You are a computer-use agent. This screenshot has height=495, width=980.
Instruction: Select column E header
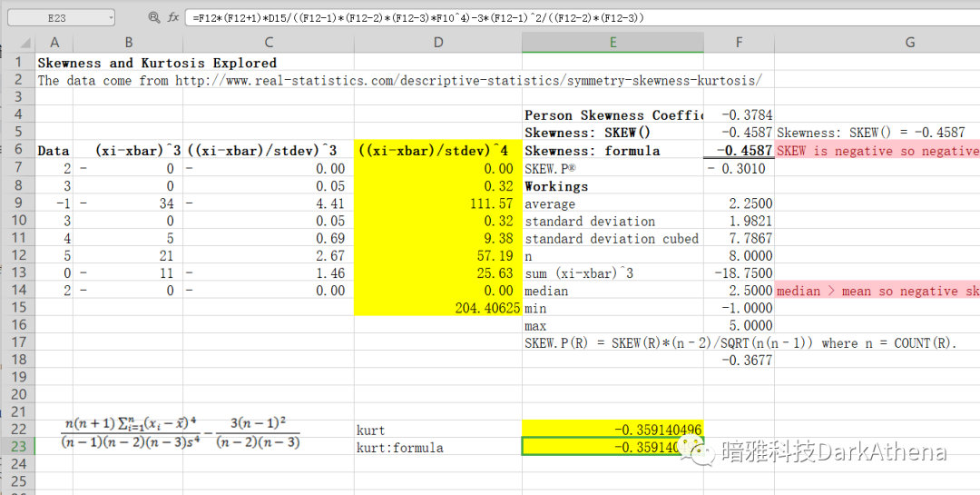coord(612,43)
